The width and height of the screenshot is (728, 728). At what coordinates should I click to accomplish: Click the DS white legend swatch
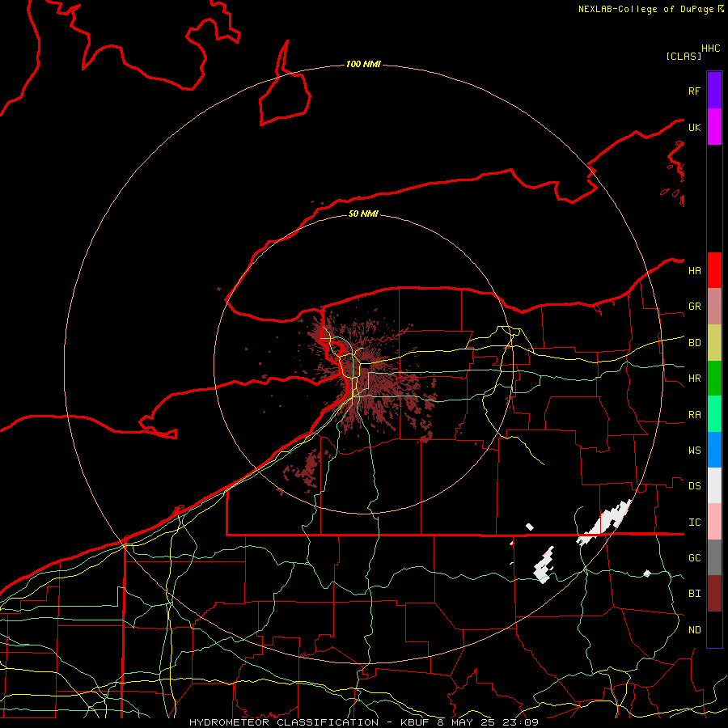click(x=714, y=485)
